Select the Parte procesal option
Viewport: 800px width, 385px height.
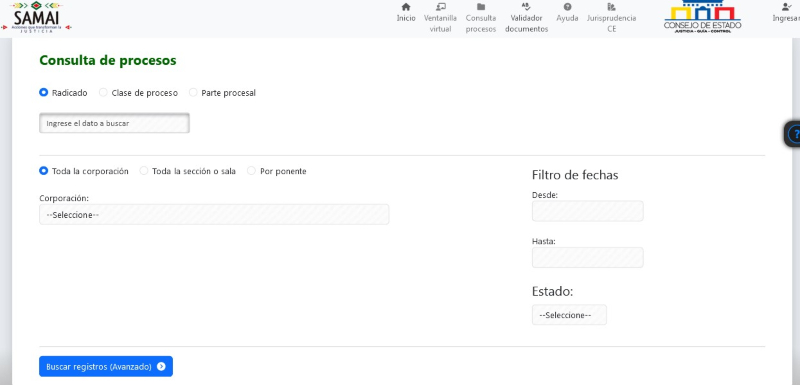point(193,93)
